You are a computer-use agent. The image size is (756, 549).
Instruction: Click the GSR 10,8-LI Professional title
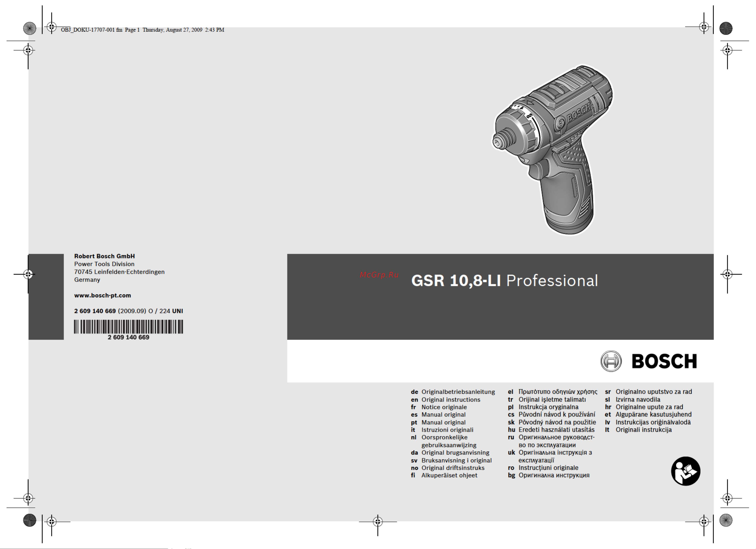[505, 281]
